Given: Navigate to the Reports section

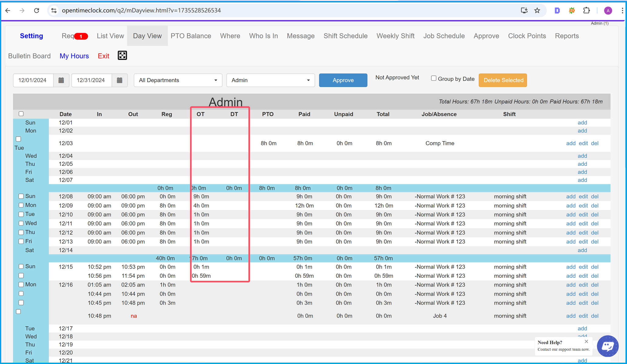Looking at the screenshot, I should click(x=567, y=36).
